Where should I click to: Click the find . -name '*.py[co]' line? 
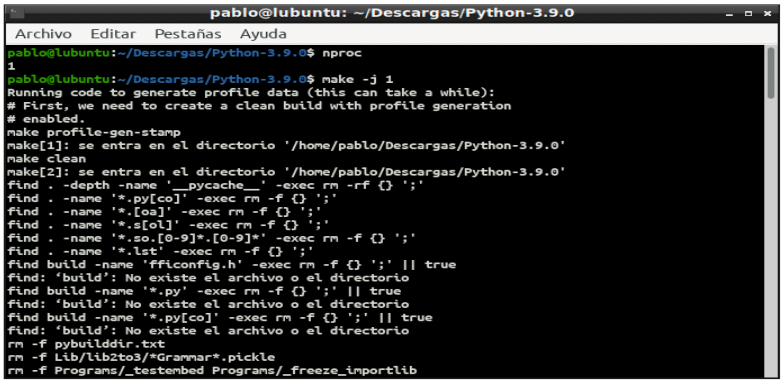pos(172,198)
